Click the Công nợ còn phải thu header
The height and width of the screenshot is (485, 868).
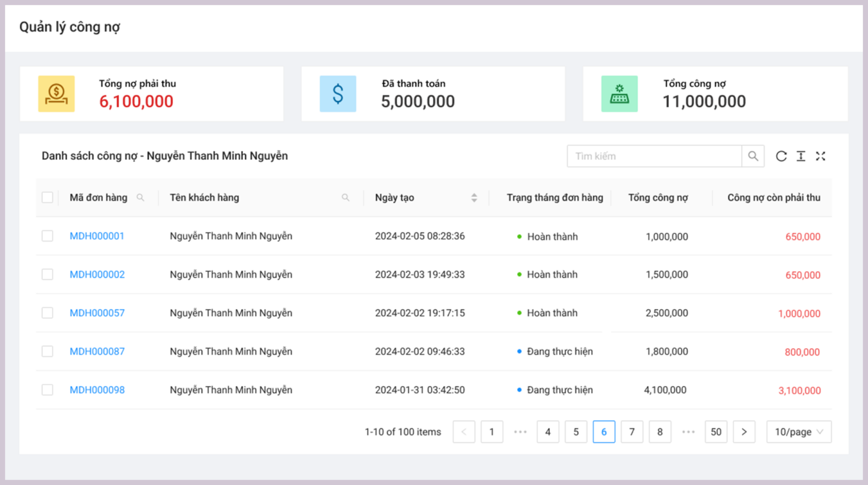(774, 198)
